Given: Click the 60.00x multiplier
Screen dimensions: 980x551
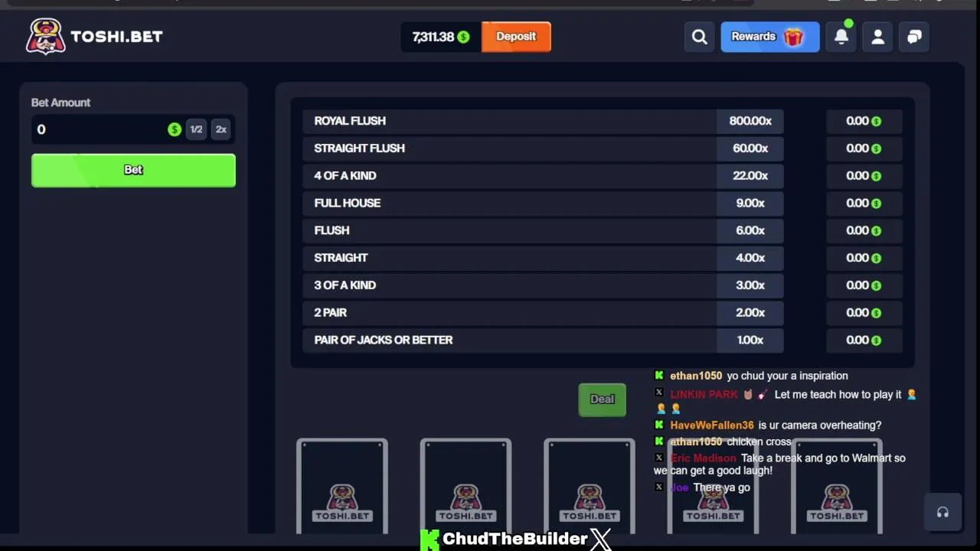Looking at the screenshot, I should tap(750, 148).
